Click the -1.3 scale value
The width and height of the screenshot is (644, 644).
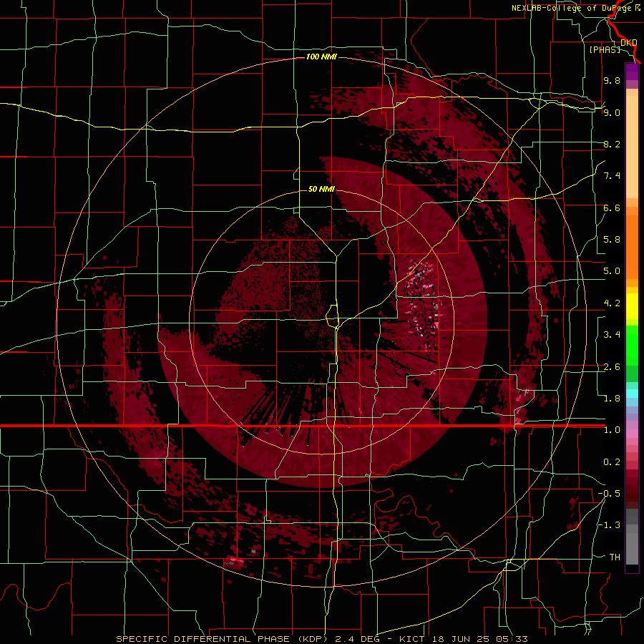609,525
